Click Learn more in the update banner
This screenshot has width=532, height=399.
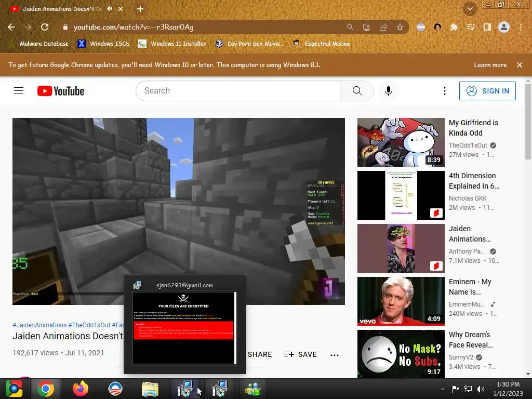click(490, 65)
